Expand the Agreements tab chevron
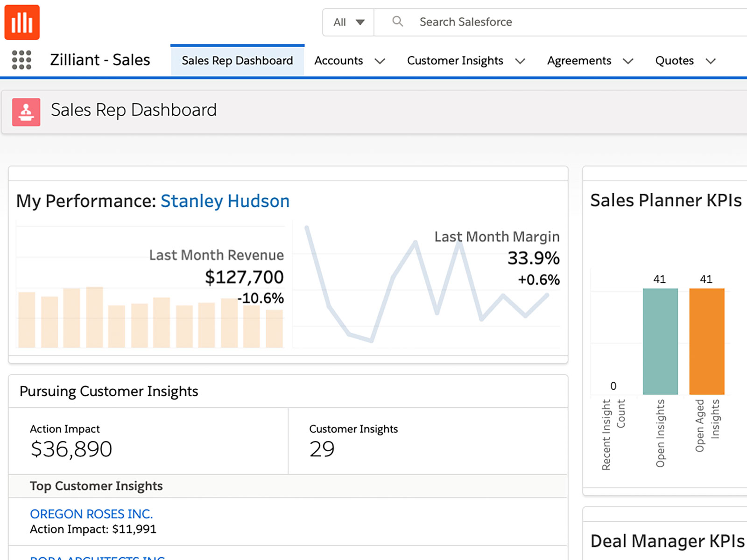The image size is (747, 560). tap(628, 61)
